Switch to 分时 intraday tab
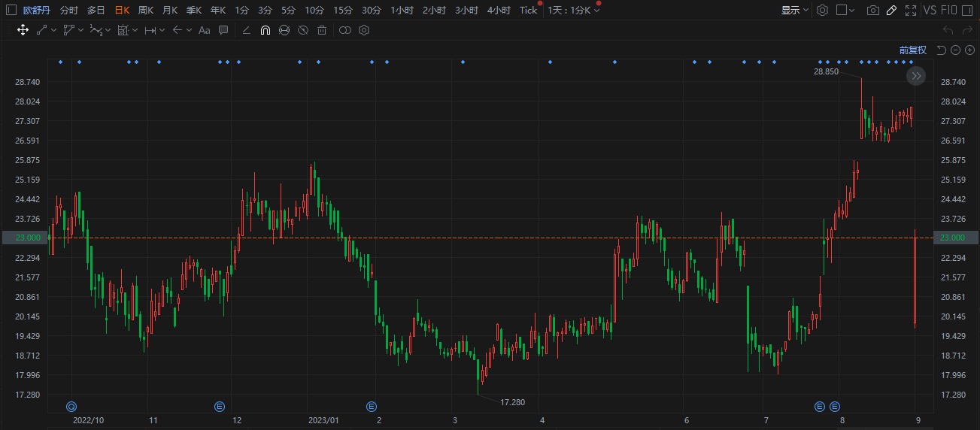The width and height of the screenshot is (980, 430). click(x=68, y=11)
